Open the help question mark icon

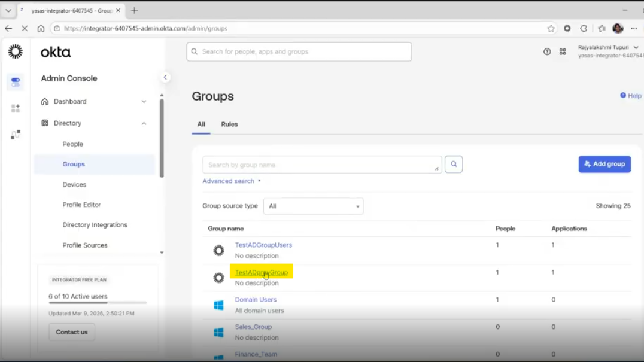[x=547, y=52]
